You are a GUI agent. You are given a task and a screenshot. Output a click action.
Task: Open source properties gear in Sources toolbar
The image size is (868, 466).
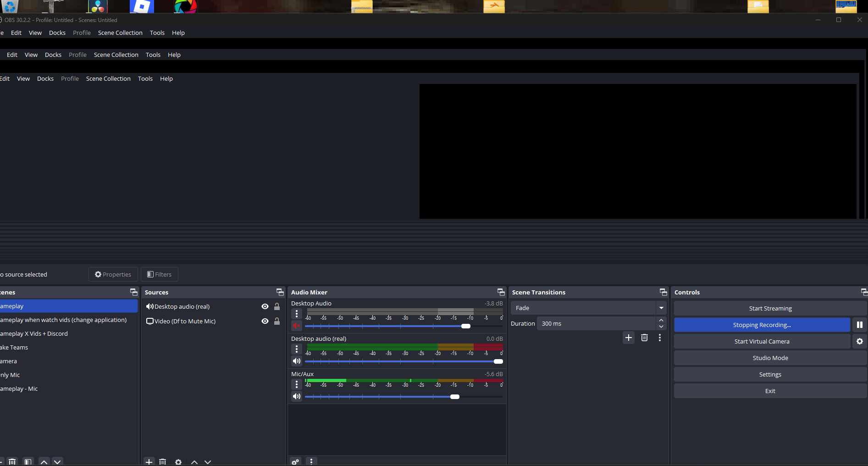(178, 462)
